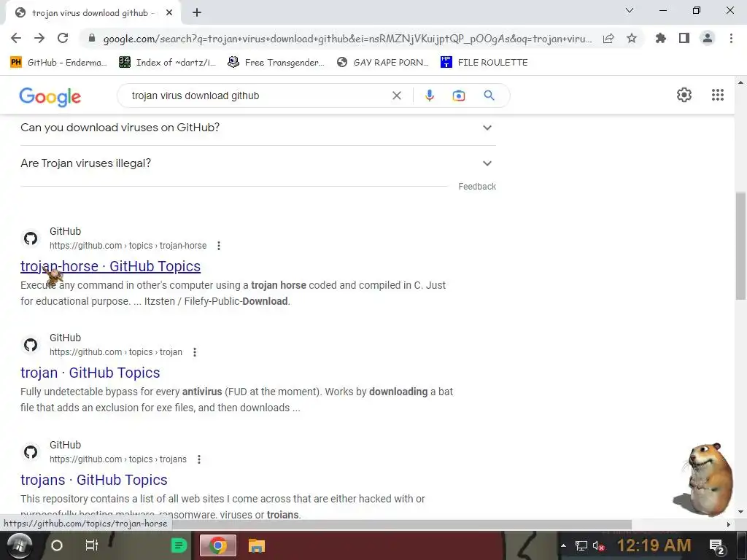Image resolution: width=747 pixels, height=560 pixels.
Task: Click the Feedback link
Action: 477,187
